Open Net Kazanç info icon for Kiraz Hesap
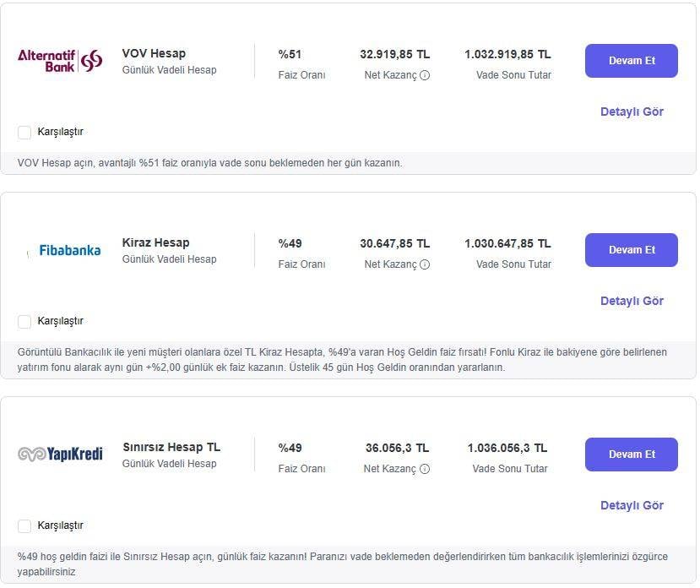 (x=425, y=264)
